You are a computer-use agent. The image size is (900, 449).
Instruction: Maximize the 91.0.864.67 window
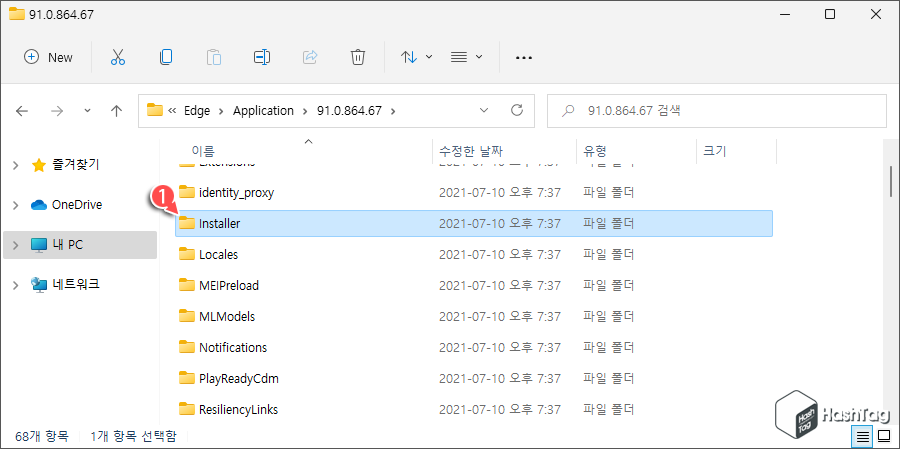pos(829,14)
